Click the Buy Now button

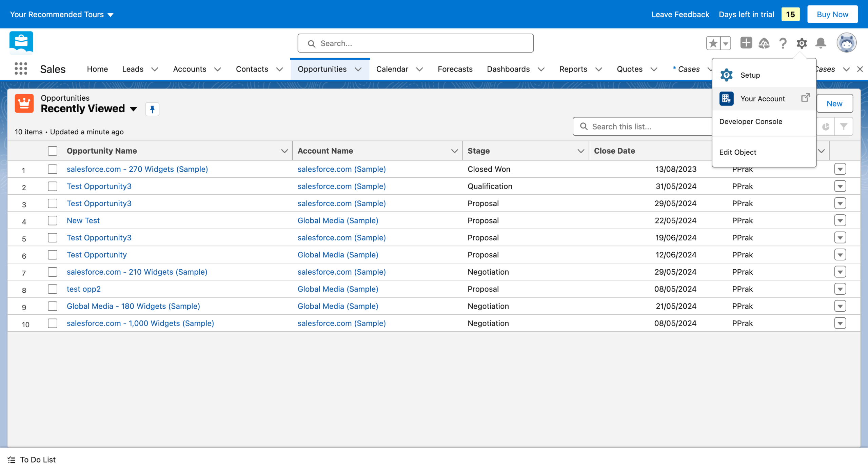[x=832, y=14]
